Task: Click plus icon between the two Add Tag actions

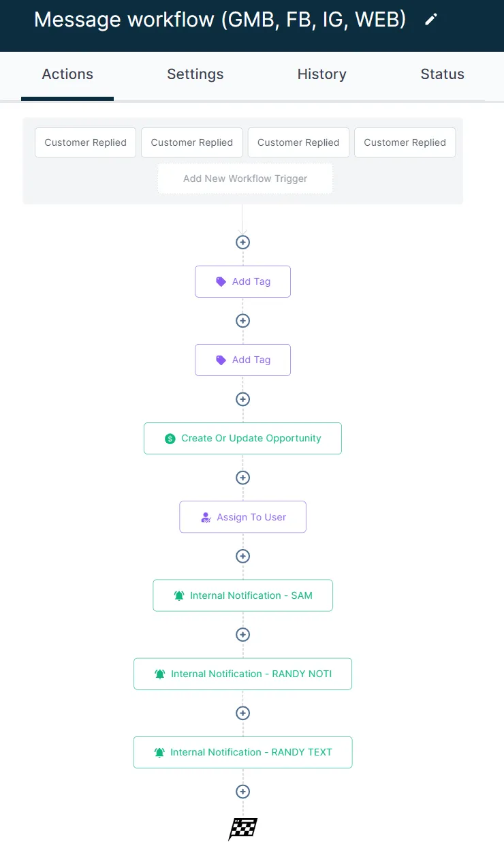Action: click(242, 320)
